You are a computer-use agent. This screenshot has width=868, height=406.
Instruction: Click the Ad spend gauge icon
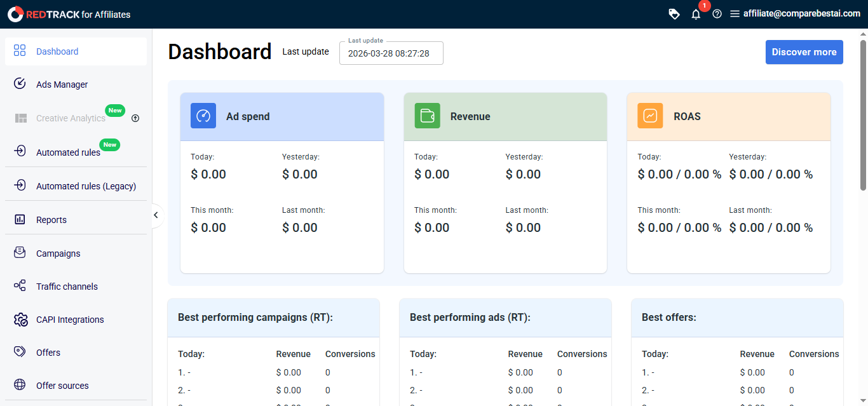pyautogui.click(x=203, y=116)
